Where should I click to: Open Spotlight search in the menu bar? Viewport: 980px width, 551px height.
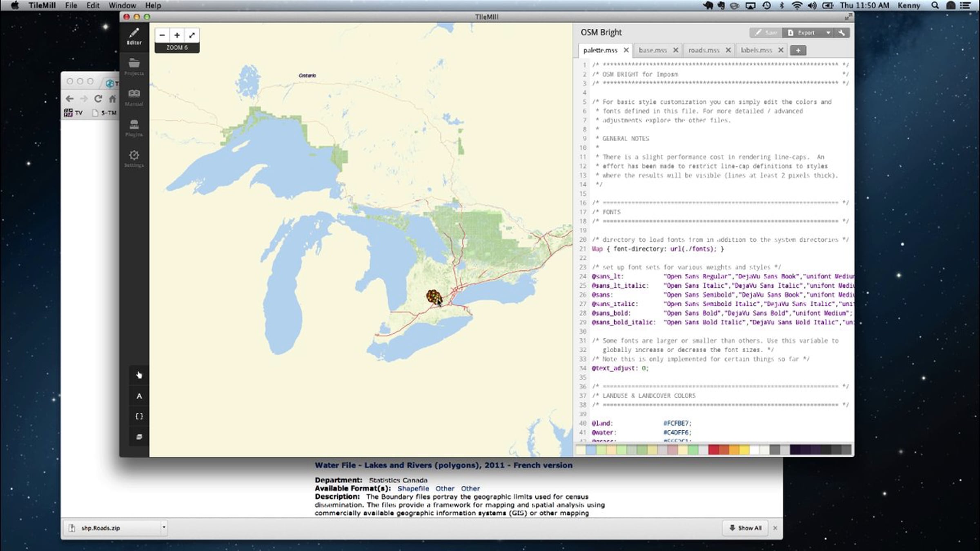935,5
